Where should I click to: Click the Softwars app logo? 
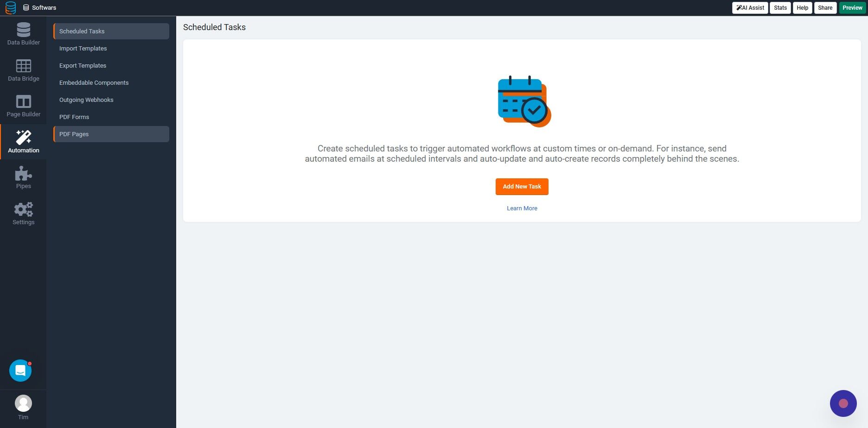point(10,7)
